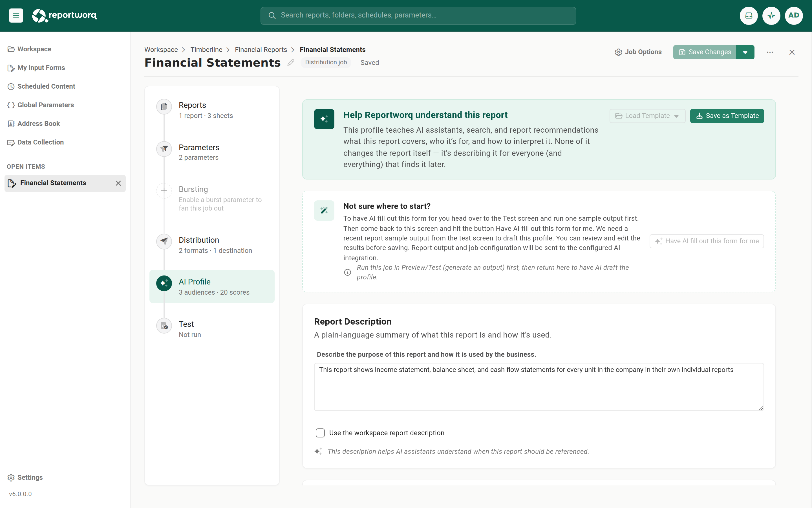Close Financial Statements in Open Items
This screenshot has height=508, width=812.
[118, 183]
